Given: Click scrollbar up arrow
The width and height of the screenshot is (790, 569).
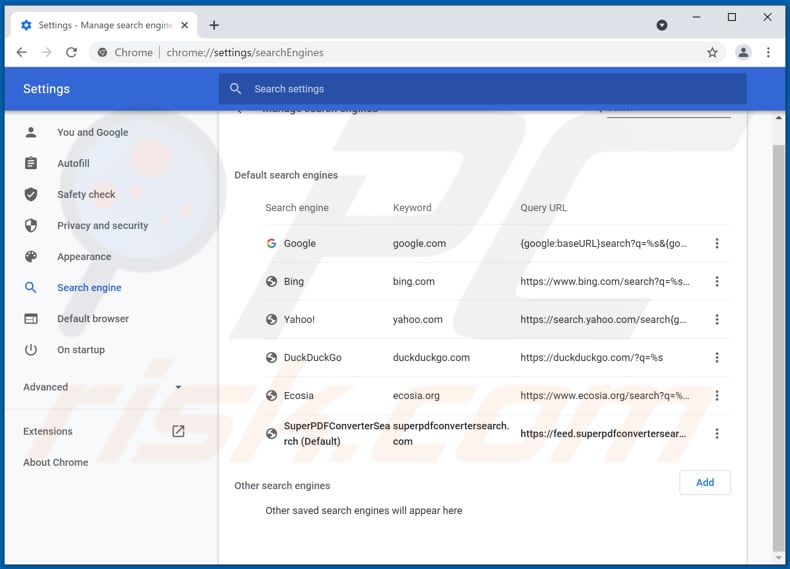Looking at the screenshot, I should pos(779,117).
